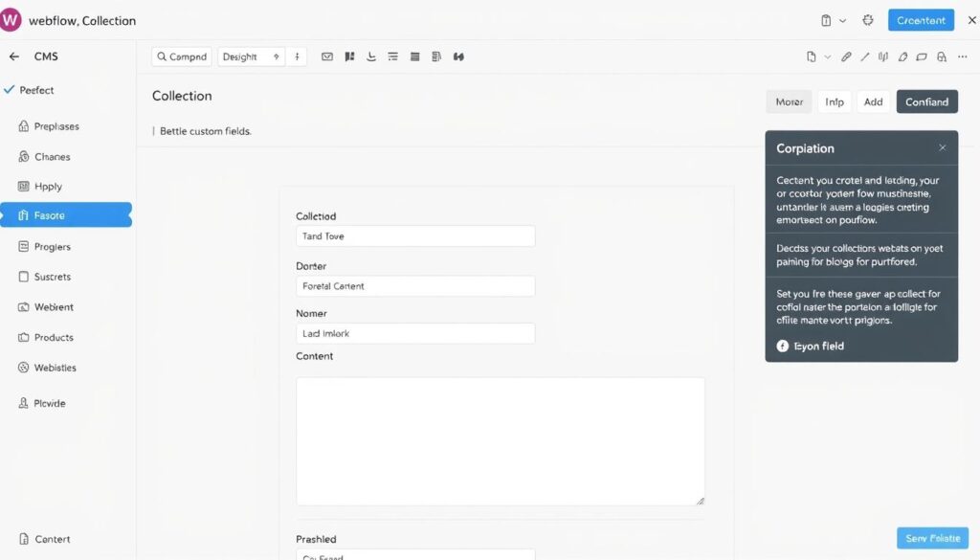The image size is (980, 560).
Task: Click the Products sidebar icon
Action: pos(23,337)
